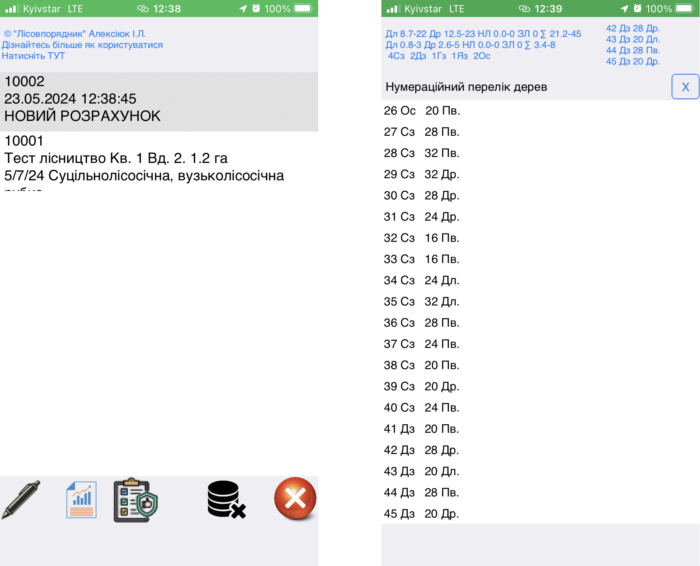Select tree row 34 Сз 24 Дл.
Viewport: 700px width, 566px height.
coord(422,280)
